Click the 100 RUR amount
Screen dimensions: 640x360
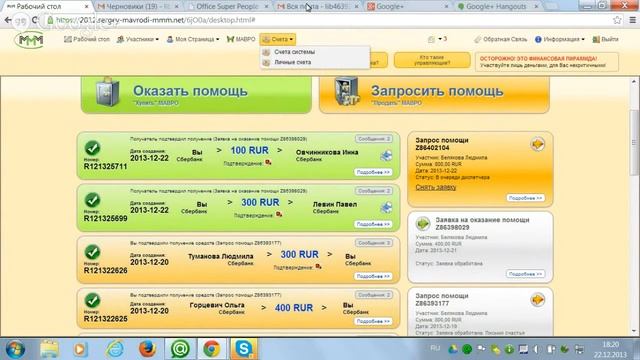pyautogui.click(x=249, y=151)
